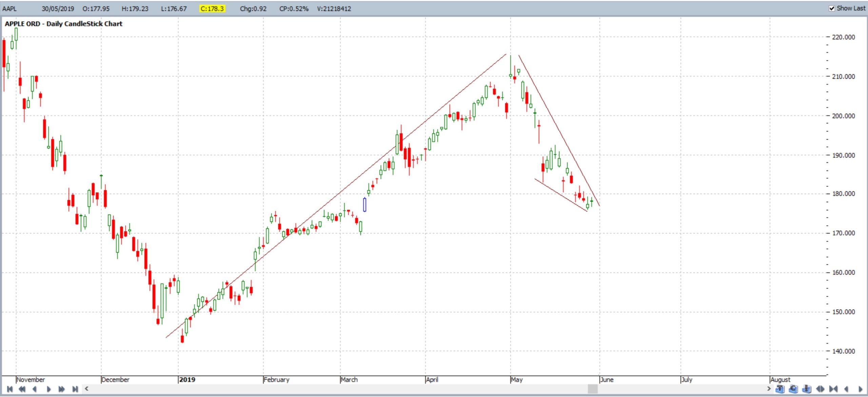Viewport: 868px width, 397px height.
Task: Click the date 30/05/2019 in header
Action: (58, 8)
